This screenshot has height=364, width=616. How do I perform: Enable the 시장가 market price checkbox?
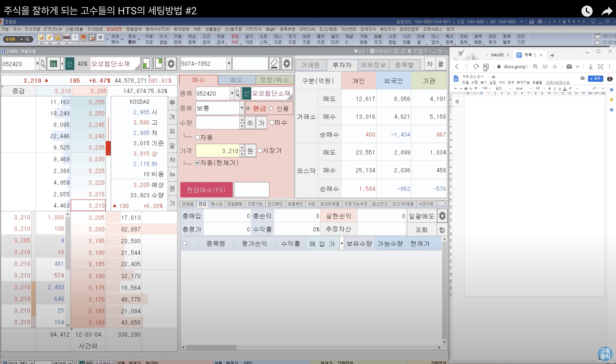point(260,150)
